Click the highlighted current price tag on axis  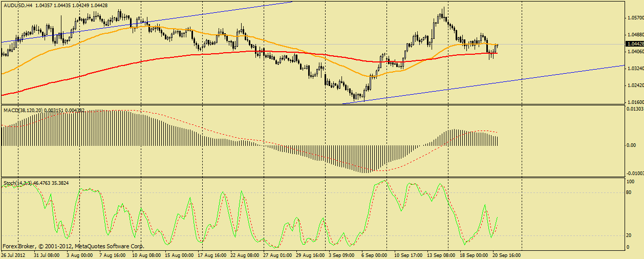[635, 44]
